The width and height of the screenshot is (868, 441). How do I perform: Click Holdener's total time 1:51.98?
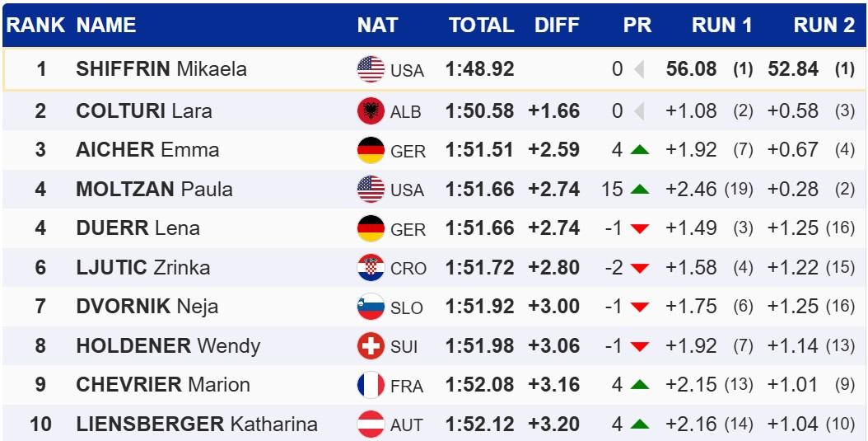(x=479, y=346)
